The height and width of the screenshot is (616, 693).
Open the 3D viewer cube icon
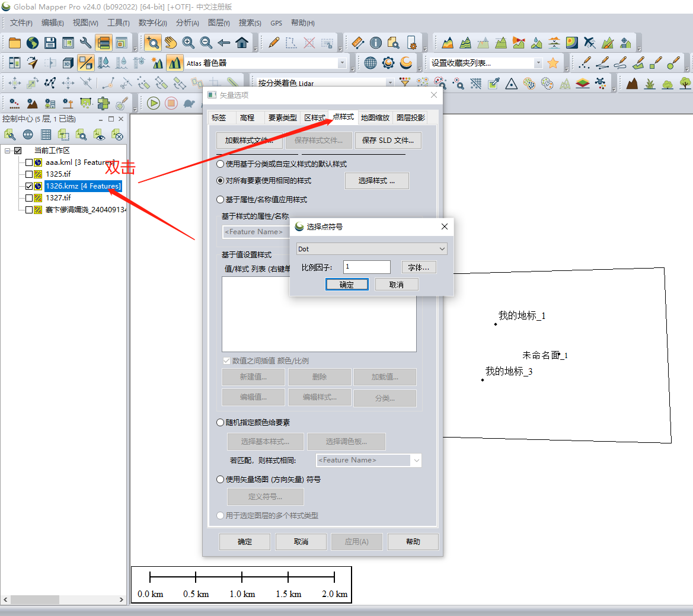[x=68, y=63]
